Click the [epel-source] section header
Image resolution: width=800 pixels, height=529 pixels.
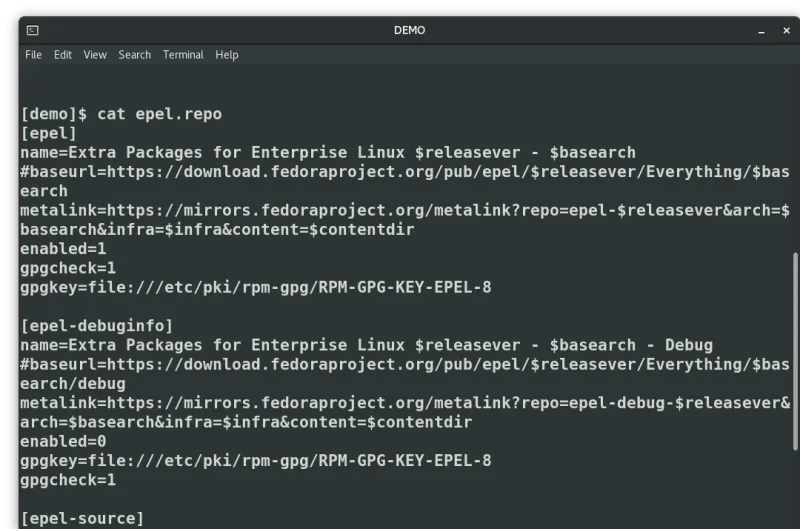(x=82, y=518)
